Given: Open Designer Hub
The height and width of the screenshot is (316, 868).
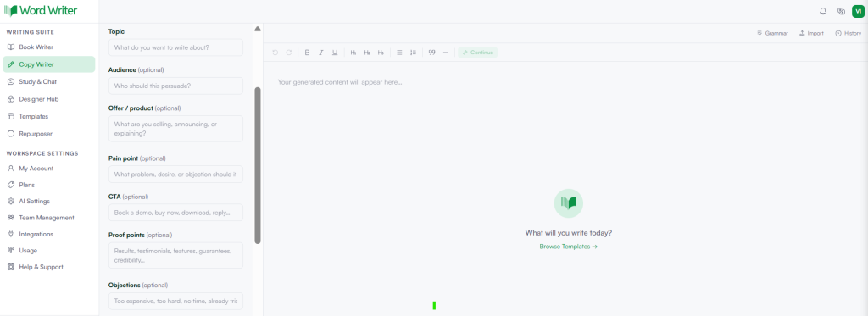Looking at the screenshot, I should [x=48, y=99].
